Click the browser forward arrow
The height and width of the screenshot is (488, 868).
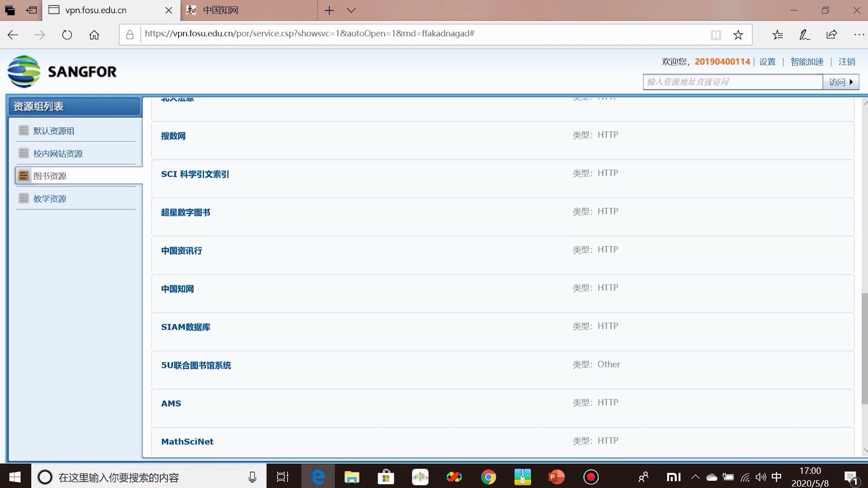[x=40, y=35]
